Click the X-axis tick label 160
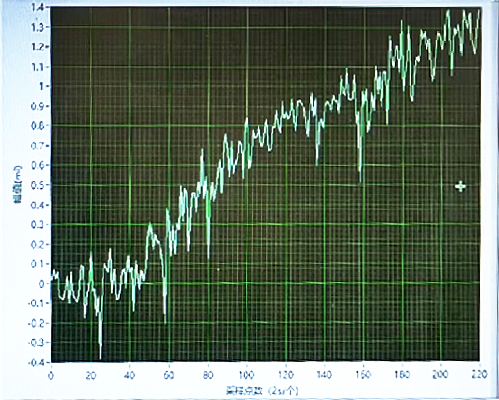The width and height of the screenshot is (499, 400). tap(363, 375)
